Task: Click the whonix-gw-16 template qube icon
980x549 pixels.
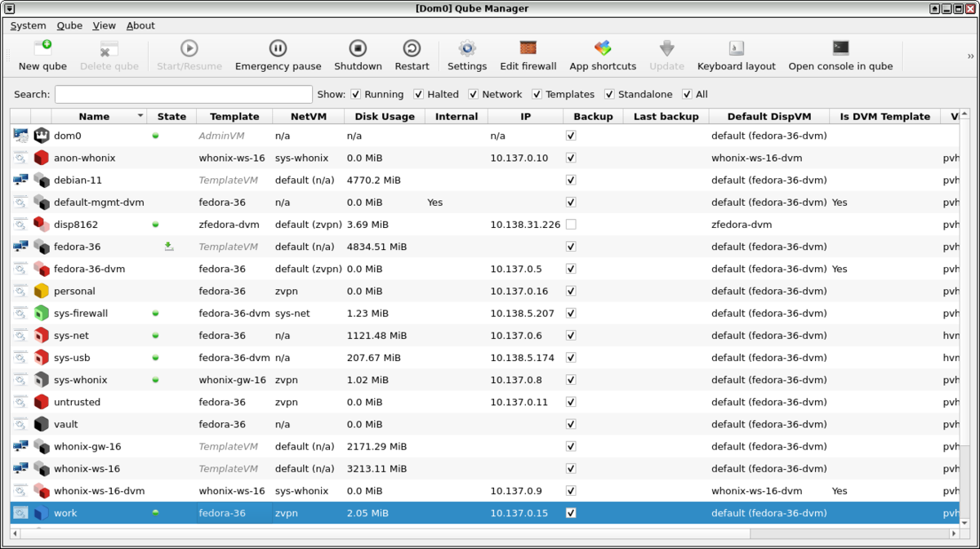Action: [42, 446]
